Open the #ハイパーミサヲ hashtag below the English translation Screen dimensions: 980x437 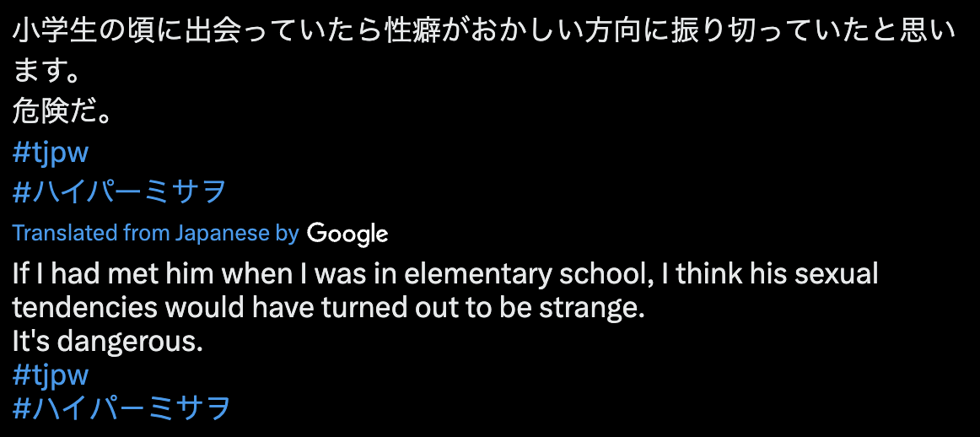[121, 407]
